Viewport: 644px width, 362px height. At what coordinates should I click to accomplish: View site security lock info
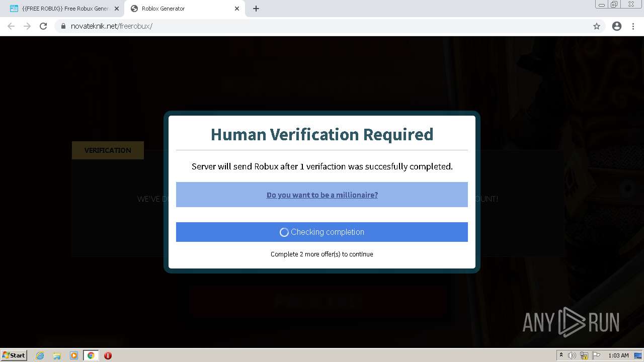pos(63,26)
